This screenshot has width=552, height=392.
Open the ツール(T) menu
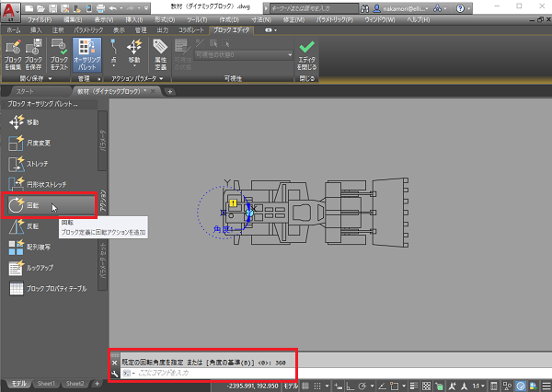[197, 19]
